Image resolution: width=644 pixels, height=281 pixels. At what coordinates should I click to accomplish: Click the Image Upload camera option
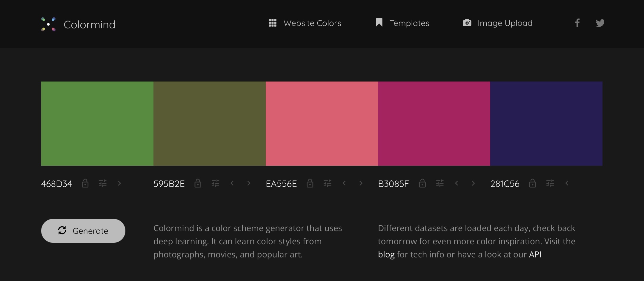pyautogui.click(x=497, y=23)
